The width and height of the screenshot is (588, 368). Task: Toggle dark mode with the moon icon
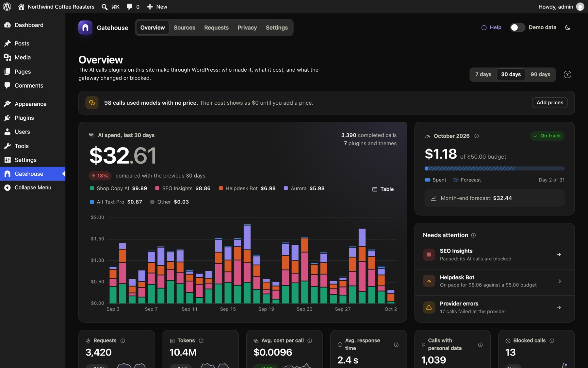568,27
